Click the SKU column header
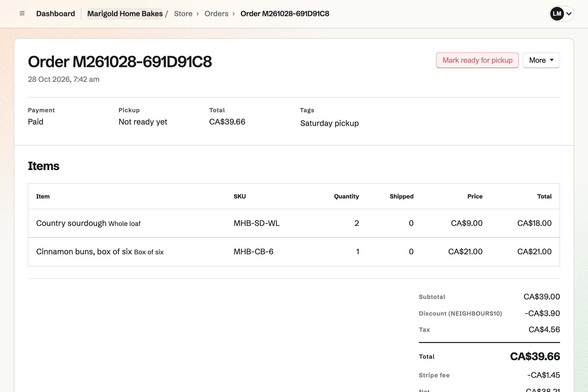The image size is (588, 392). click(x=240, y=196)
